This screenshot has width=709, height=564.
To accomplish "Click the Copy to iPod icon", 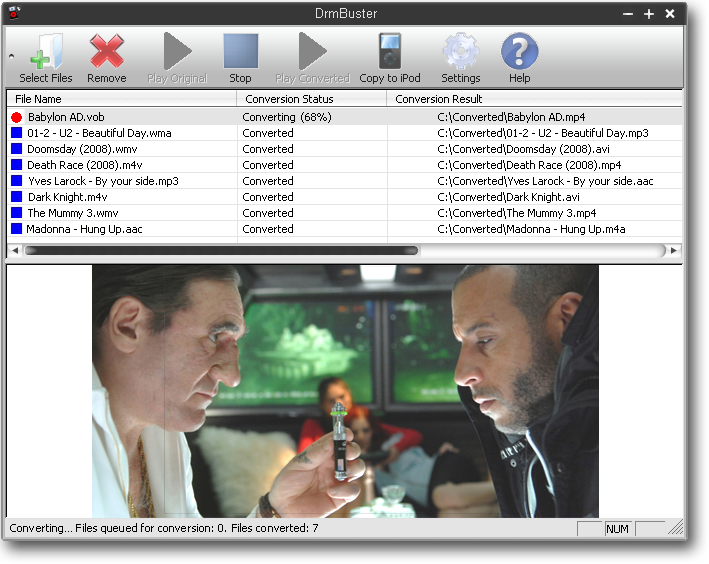I will point(390,51).
